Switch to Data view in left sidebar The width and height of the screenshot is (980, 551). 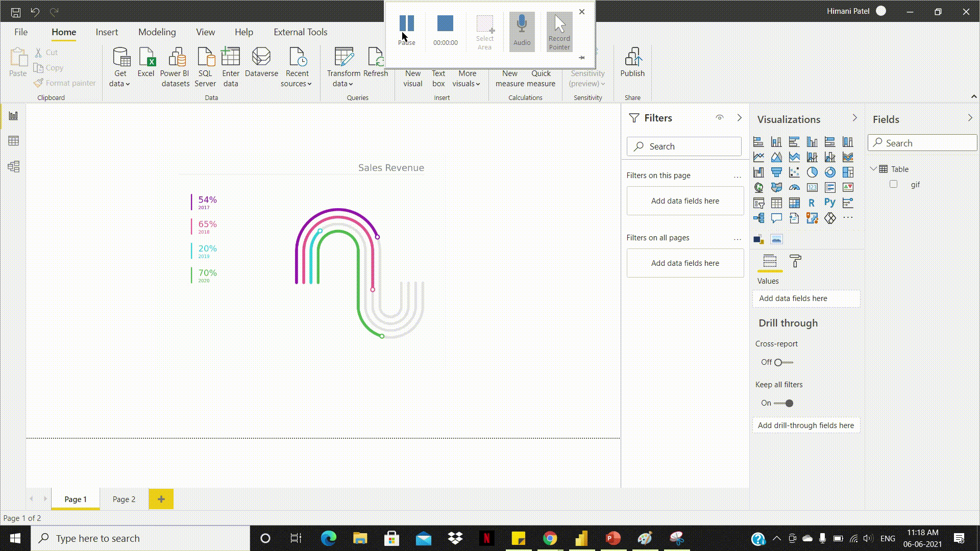pyautogui.click(x=14, y=141)
